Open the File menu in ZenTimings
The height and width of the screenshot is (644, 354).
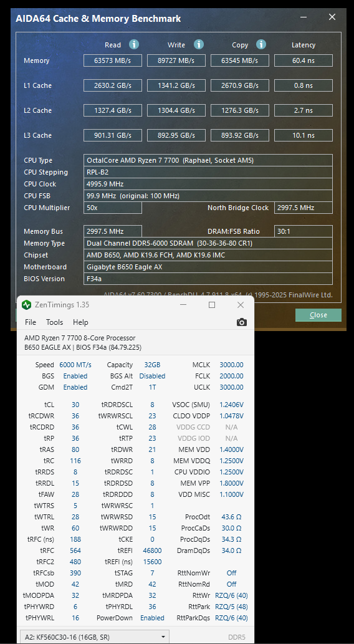(31, 322)
